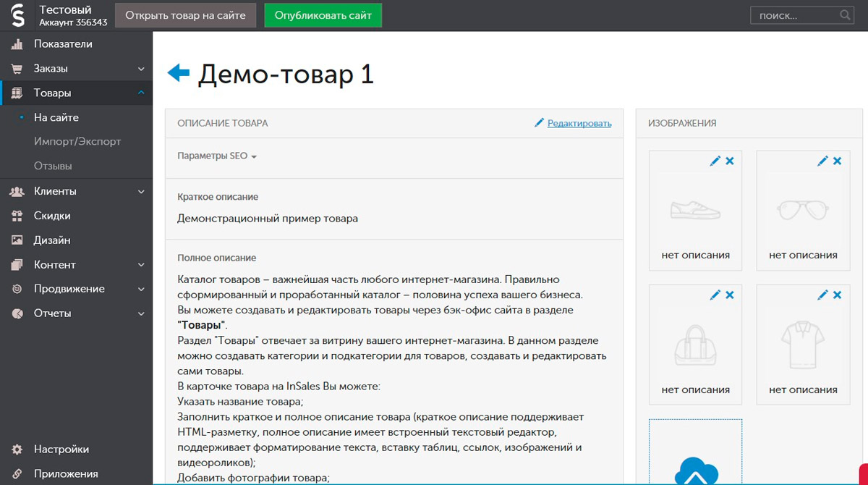Expand the Заказы menu chevron
This screenshot has height=485, width=868.
[x=141, y=69]
